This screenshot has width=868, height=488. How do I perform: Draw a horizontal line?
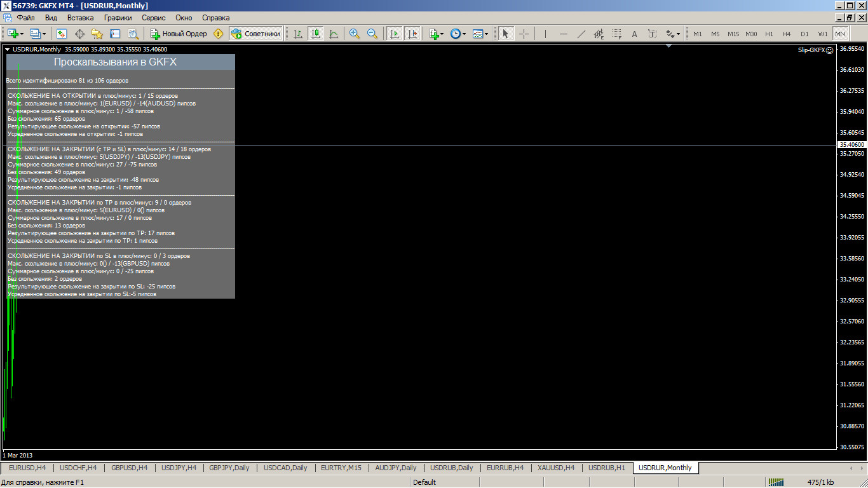[563, 34]
